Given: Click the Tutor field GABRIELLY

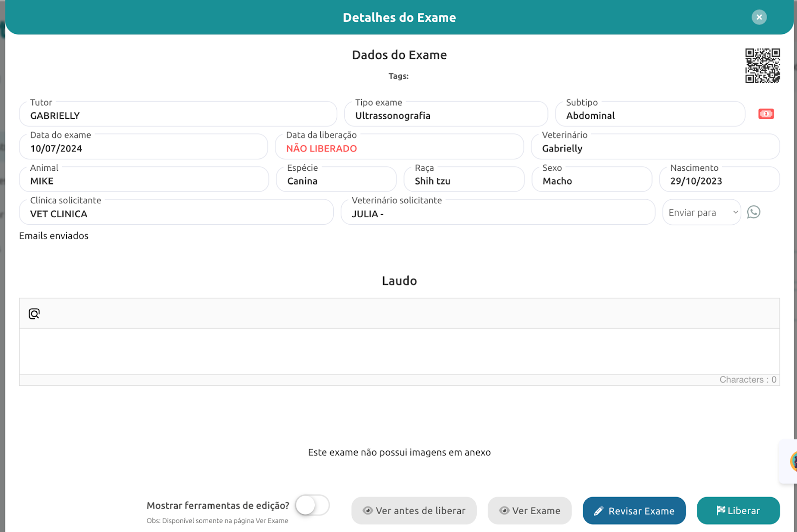Looking at the screenshot, I should point(178,114).
